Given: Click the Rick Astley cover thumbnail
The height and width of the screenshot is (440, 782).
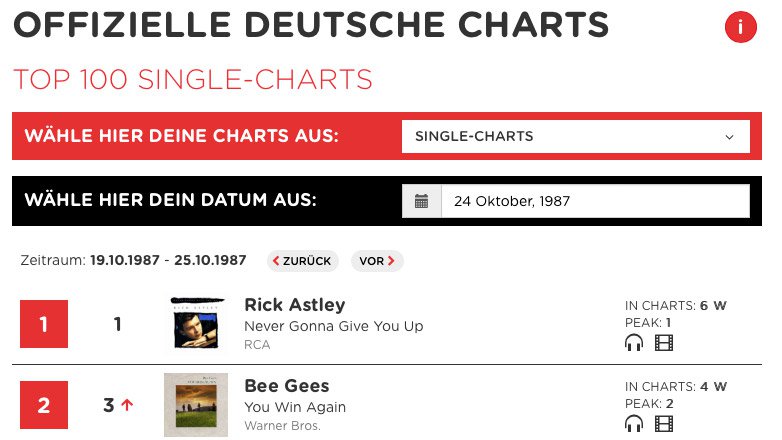Looking at the screenshot, I should point(196,323).
